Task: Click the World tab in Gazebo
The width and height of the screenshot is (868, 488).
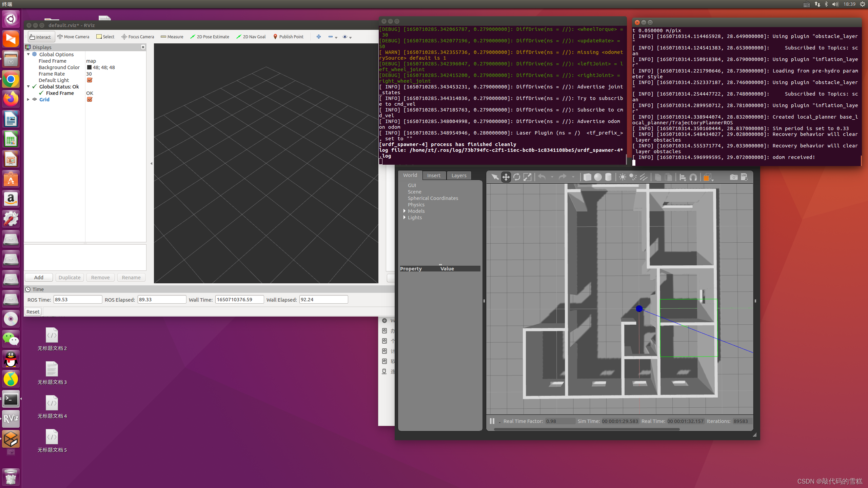Action: (410, 175)
